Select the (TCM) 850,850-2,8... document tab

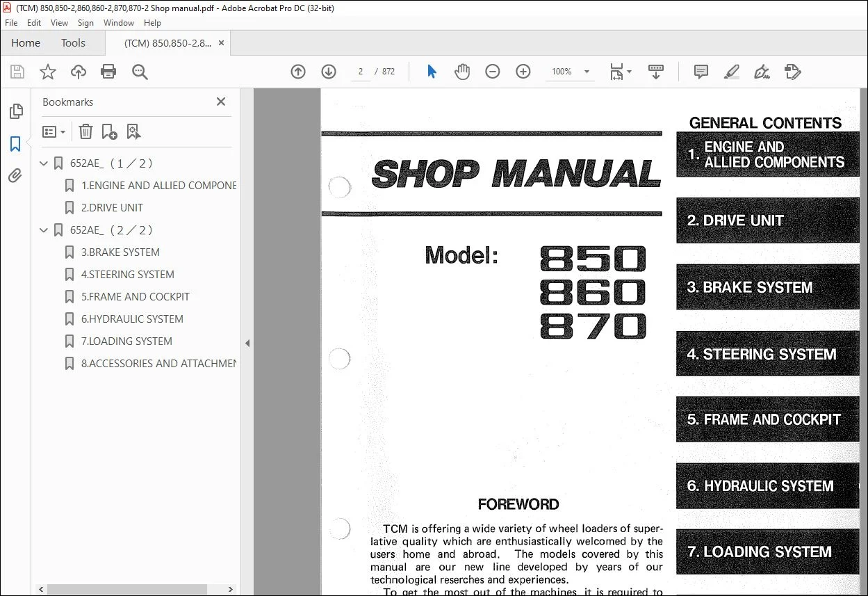coord(167,42)
